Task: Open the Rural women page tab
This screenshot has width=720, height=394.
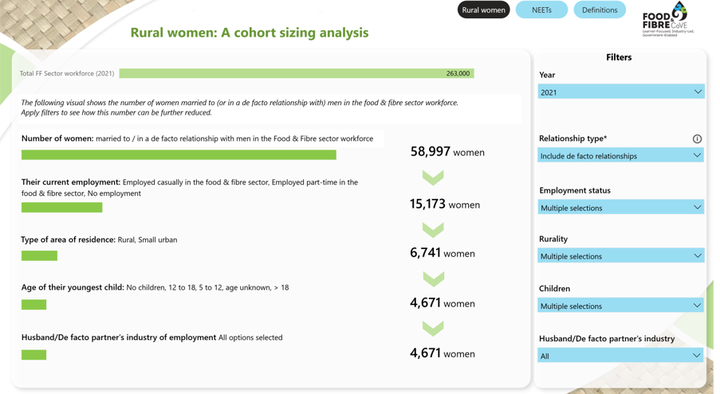Action: point(483,10)
